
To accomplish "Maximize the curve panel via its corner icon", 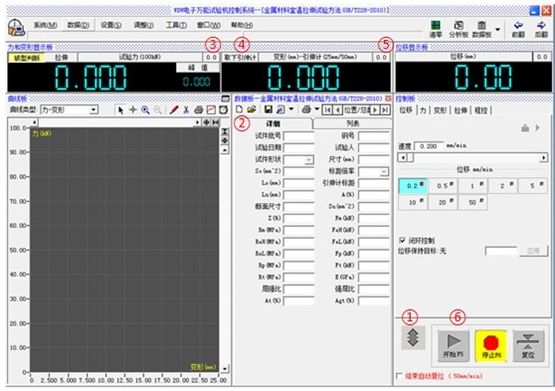I will click(x=225, y=98).
